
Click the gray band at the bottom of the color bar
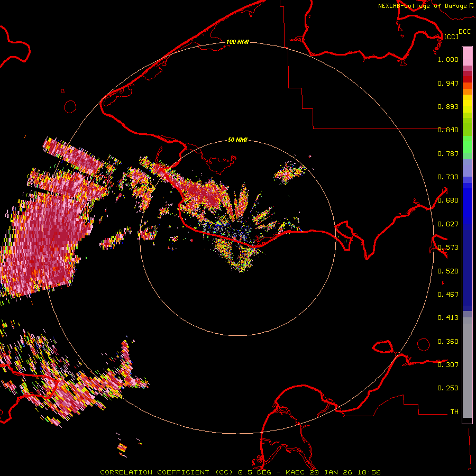coord(467,368)
